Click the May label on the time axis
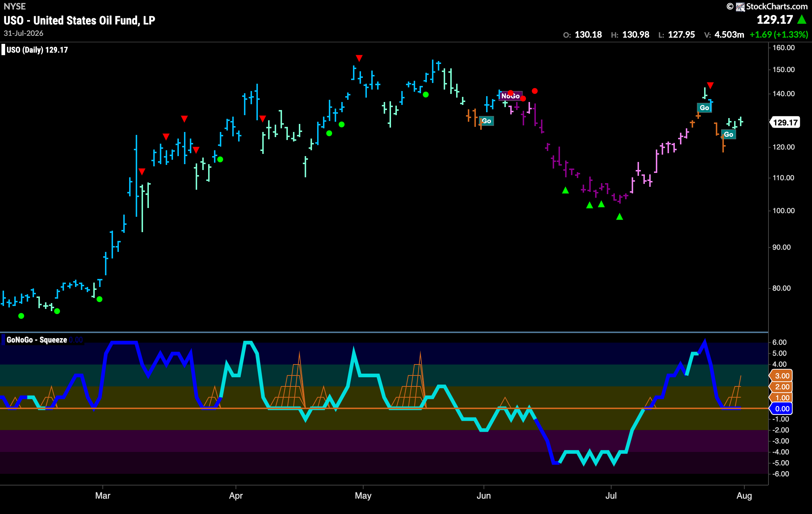This screenshot has width=812, height=514. pos(363,496)
